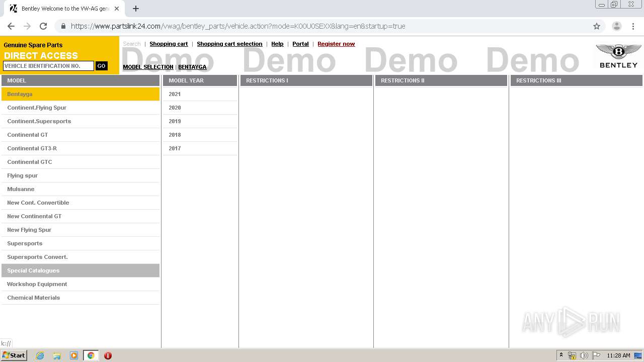
Task: Click the network tray icon
Action: (572, 355)
